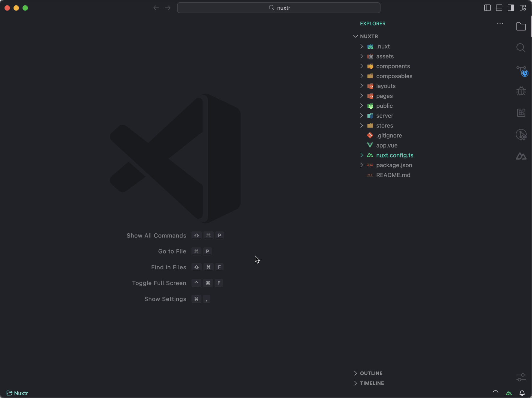Click the Nuxt logo in status bar
The height and width of the screenshot is (398, 532).
click(509, 393)
